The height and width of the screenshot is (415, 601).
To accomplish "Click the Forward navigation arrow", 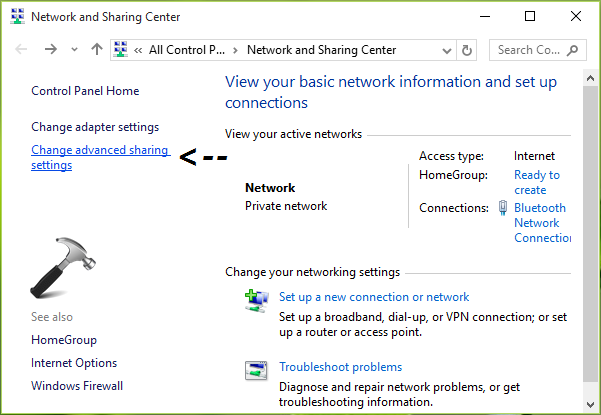I will click(x=50, y=49).
